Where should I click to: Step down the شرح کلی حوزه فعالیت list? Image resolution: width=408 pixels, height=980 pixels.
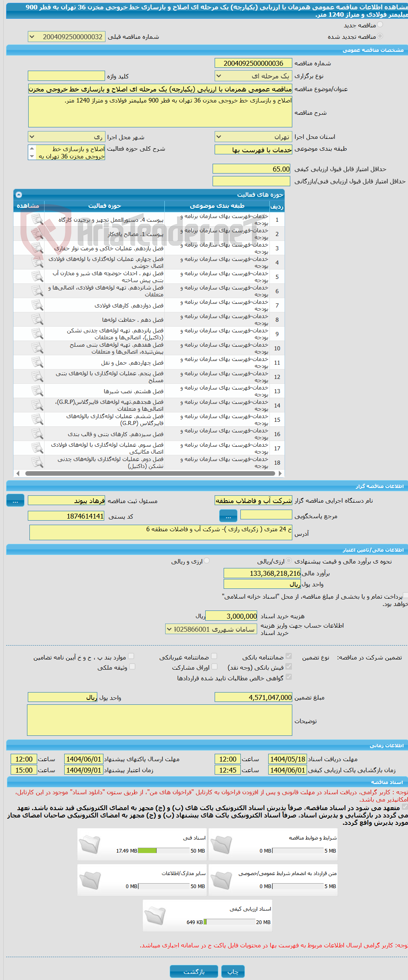(32, 156)
